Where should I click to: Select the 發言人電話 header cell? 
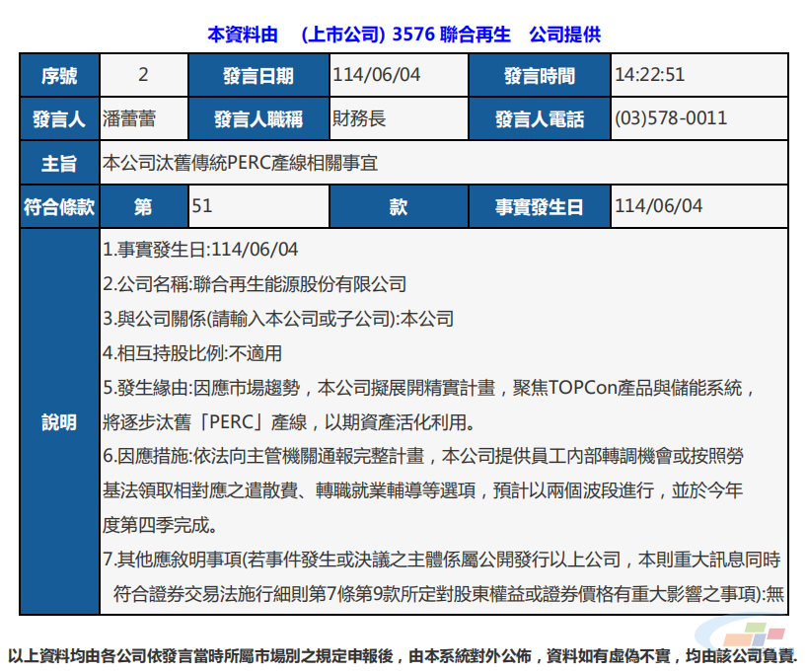[540, 119]
